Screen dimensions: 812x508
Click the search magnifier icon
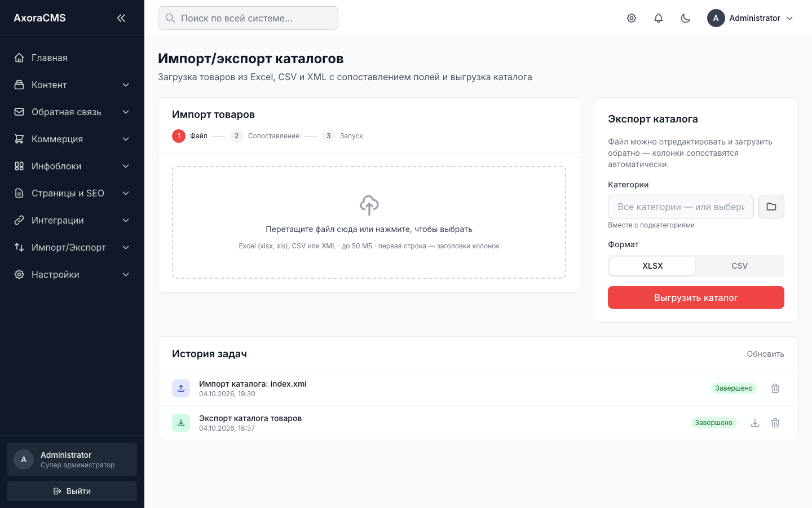[170, 18]
